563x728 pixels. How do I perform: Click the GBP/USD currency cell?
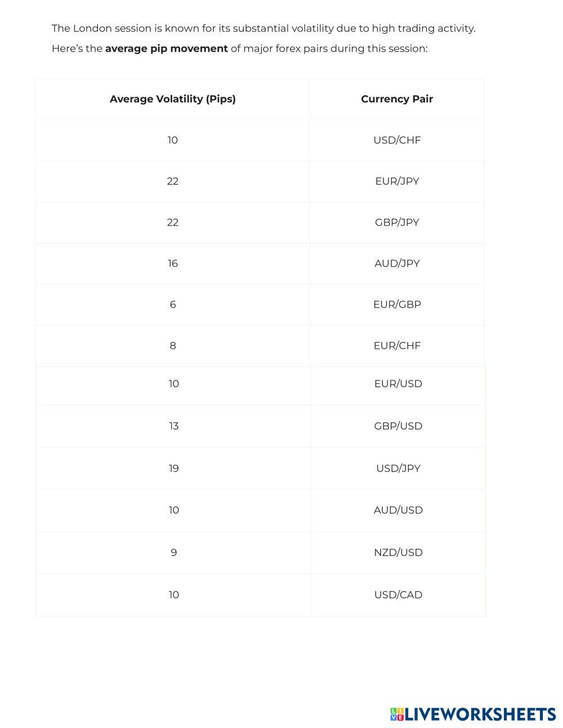click(398, 426)
